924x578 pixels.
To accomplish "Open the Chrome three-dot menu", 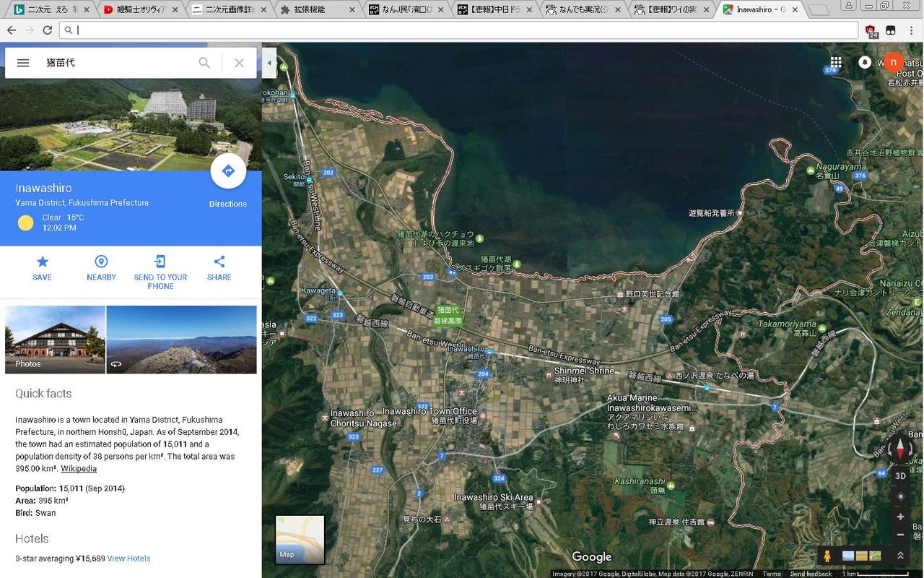I will [x=912, y=30].
